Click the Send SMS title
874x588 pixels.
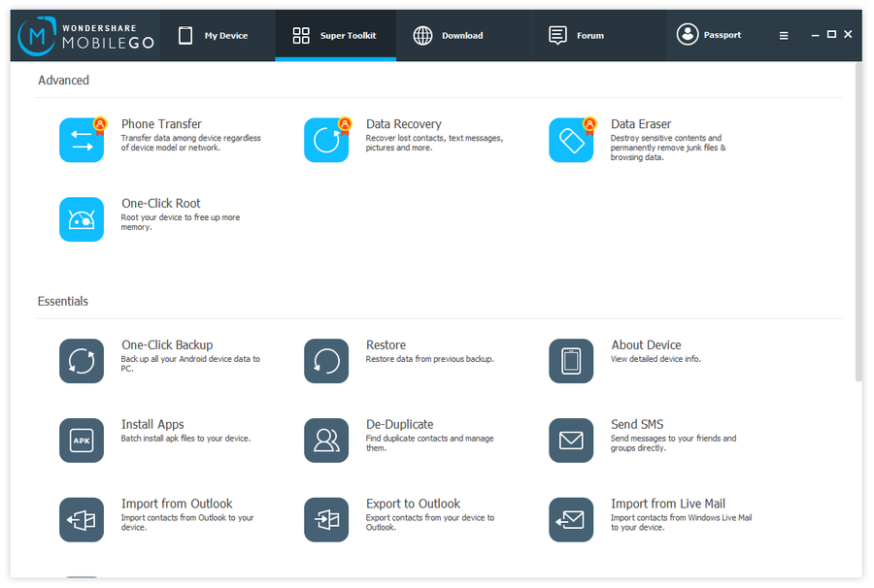[x=637, y=425]
